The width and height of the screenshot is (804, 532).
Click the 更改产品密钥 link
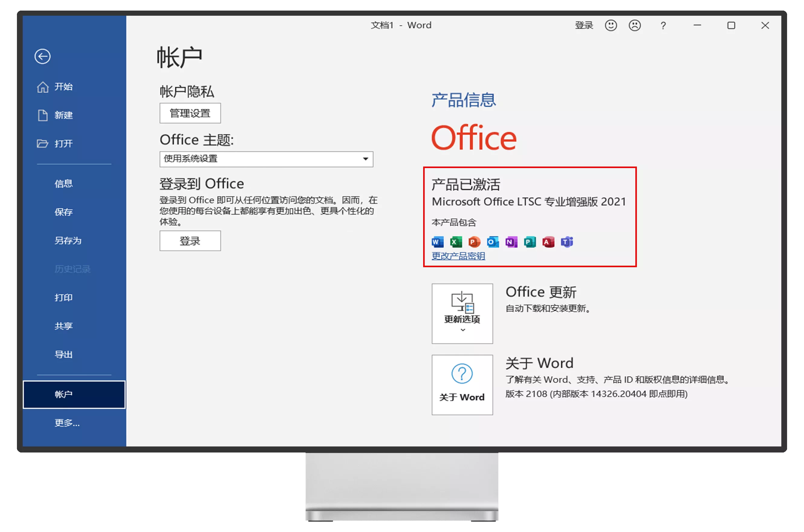click(458, 256)
